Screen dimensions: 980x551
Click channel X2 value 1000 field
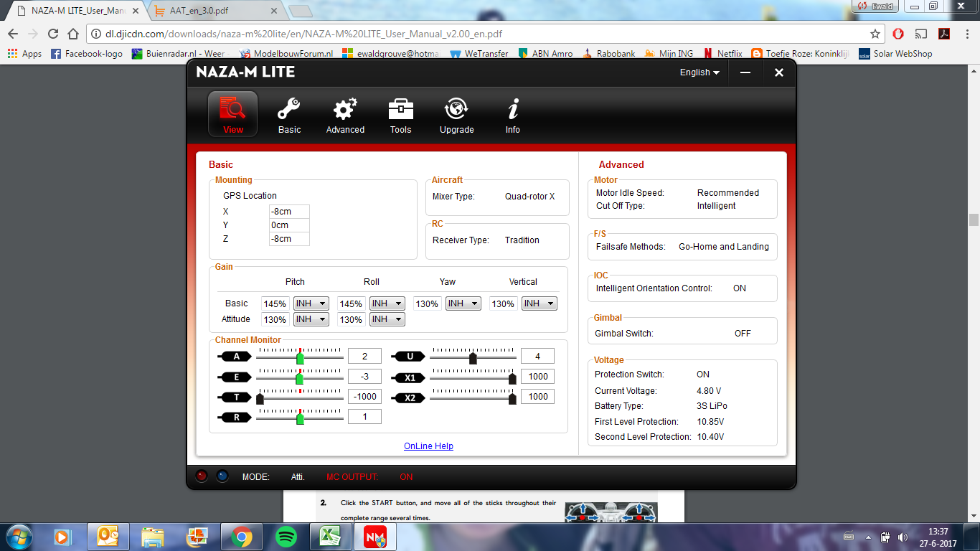(537, 396)
